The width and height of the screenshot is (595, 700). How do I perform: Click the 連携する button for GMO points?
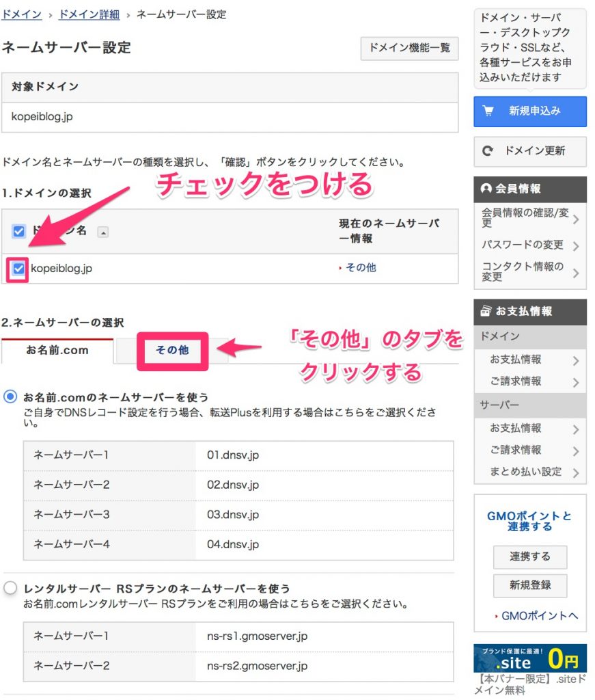tap(529, 556)
